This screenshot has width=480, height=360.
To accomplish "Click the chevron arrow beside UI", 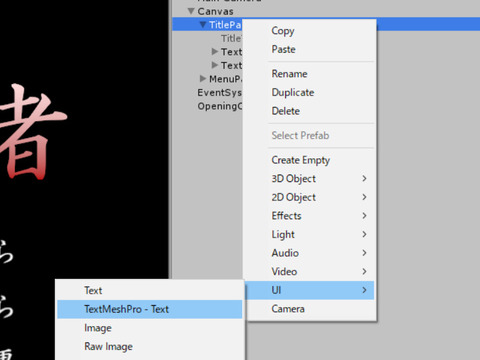I will (364, 290).
